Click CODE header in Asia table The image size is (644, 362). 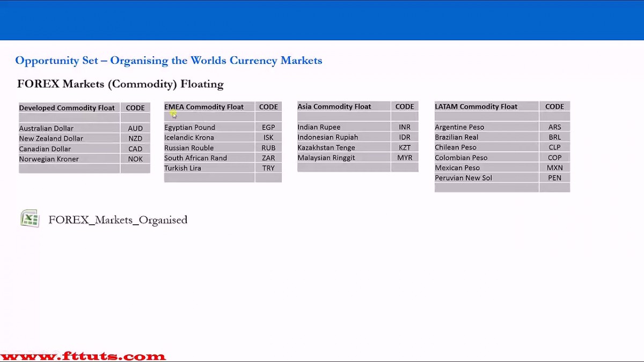pyautogui.click(x=405, y=106)
